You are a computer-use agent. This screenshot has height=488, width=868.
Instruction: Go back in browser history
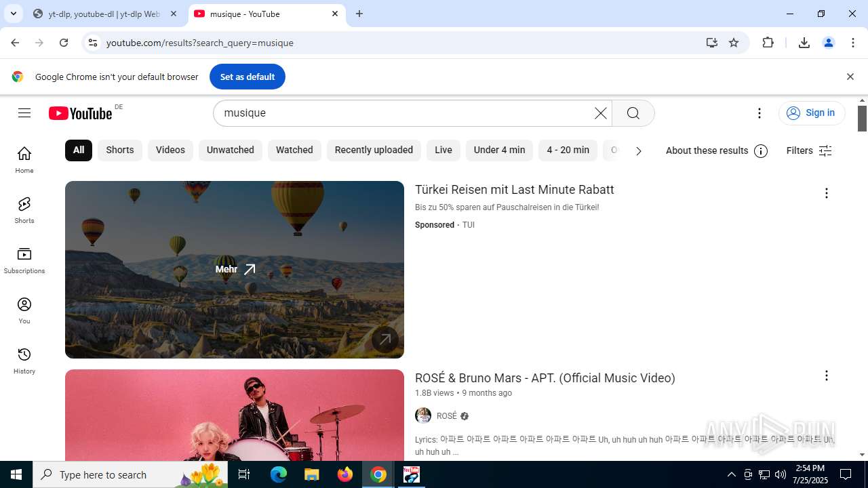coord(15,43)
